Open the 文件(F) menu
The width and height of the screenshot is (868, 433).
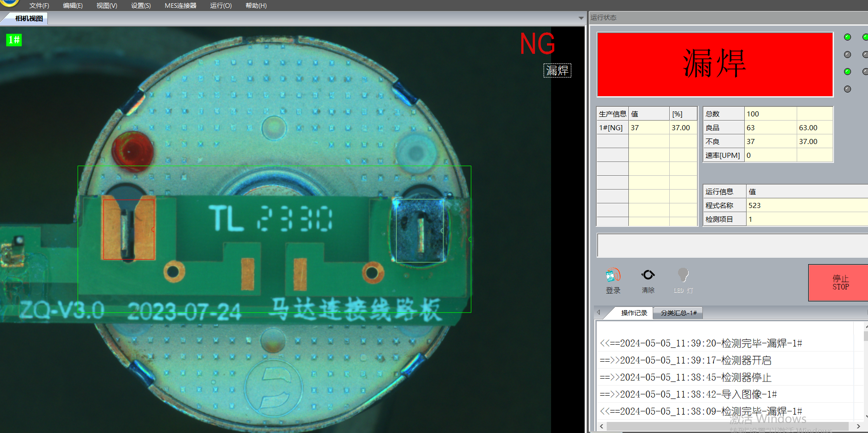pos(39,6)
